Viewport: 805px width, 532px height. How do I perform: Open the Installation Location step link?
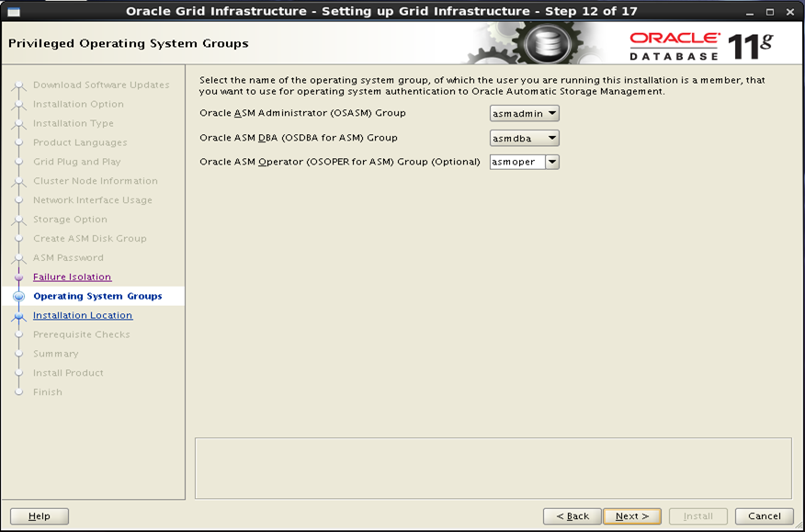point(83,315)
